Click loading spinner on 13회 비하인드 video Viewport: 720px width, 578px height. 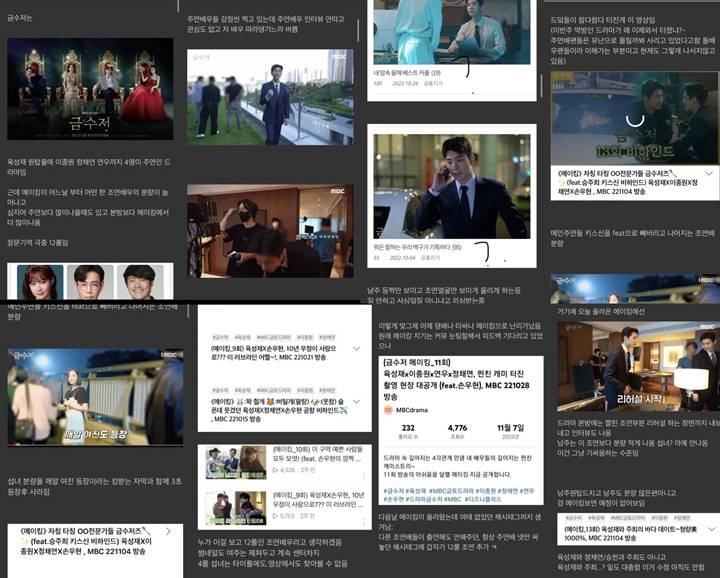(x=635, y=119)
